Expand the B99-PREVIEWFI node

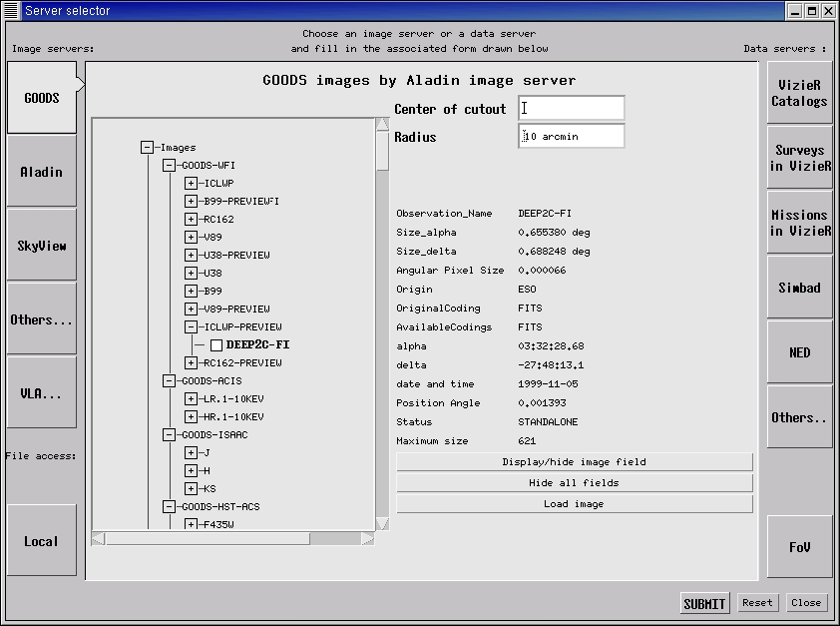[x=191, y=201]
